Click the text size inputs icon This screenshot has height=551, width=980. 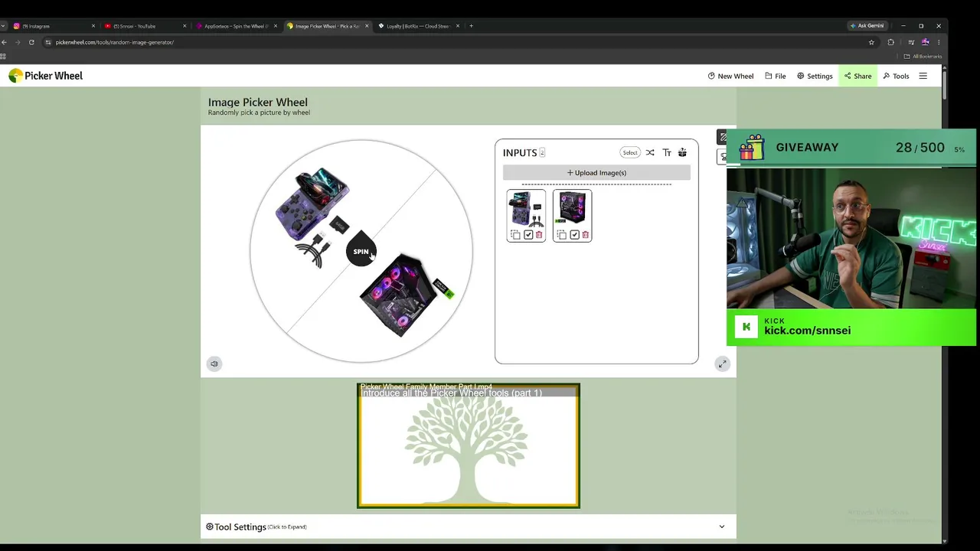667,152
